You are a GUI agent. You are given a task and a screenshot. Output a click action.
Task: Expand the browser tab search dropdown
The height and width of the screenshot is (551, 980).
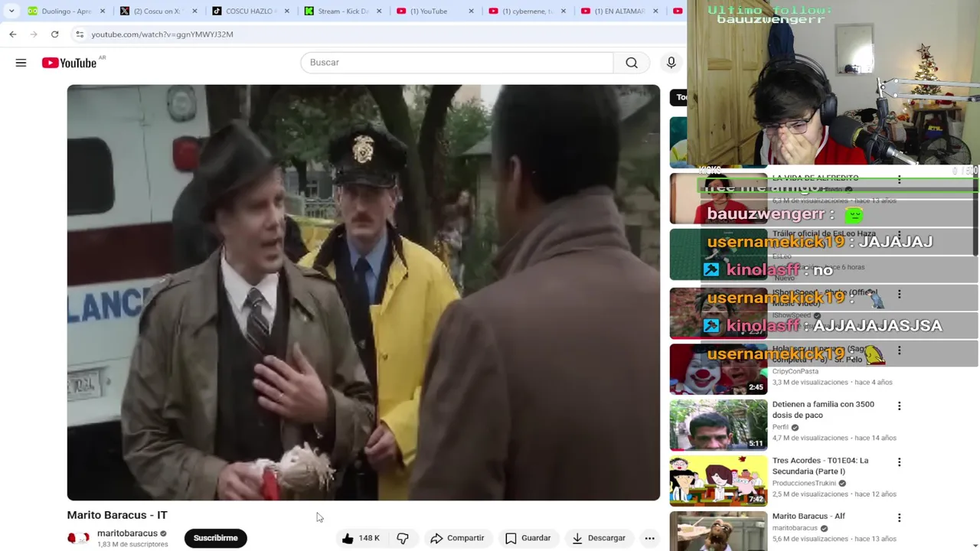[11, 11]
